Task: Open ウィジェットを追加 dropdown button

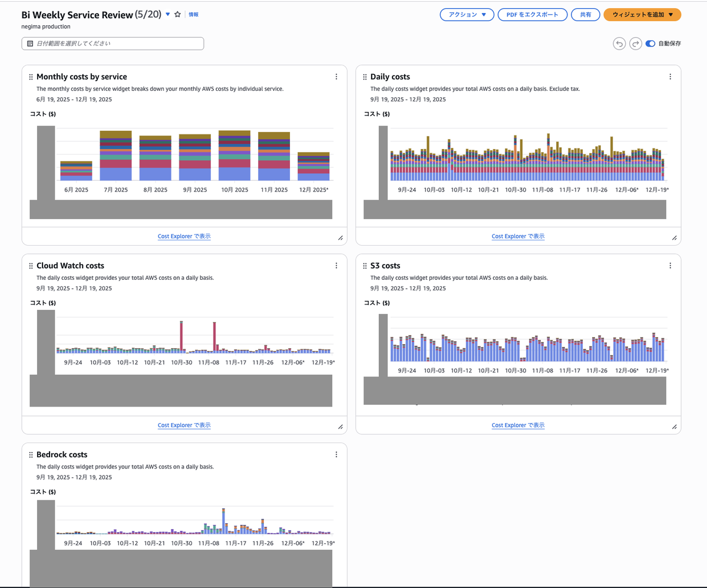Action: [x=642, y=15]
